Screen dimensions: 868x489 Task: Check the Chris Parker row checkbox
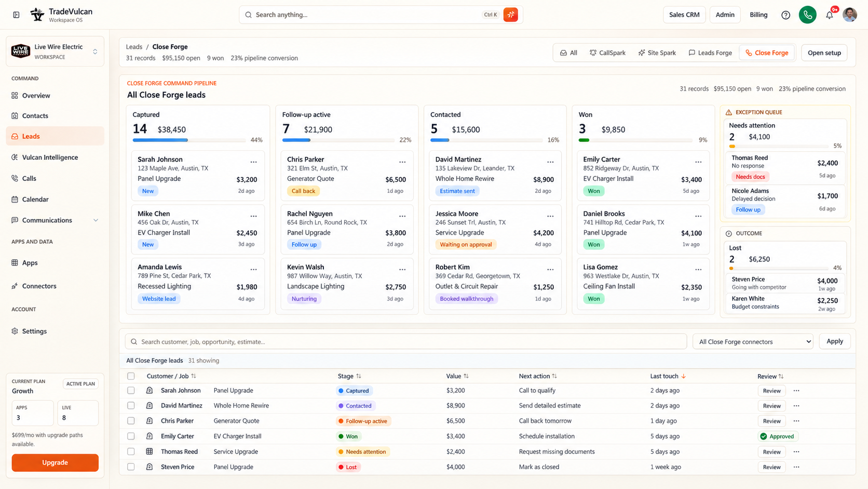pyautogui.click(x=131, y=421)
